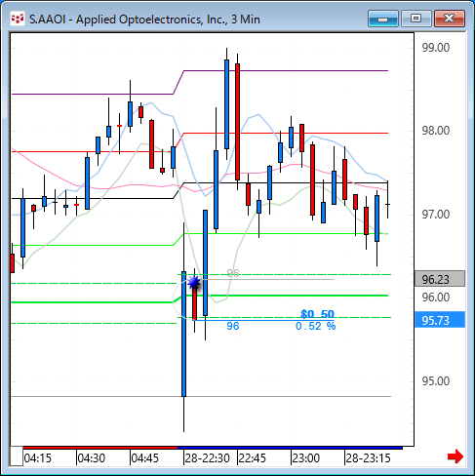The width and height of the screenshot is (475, 476).
Task: Click the 99.00 price scale label
Action: [436, 48]
